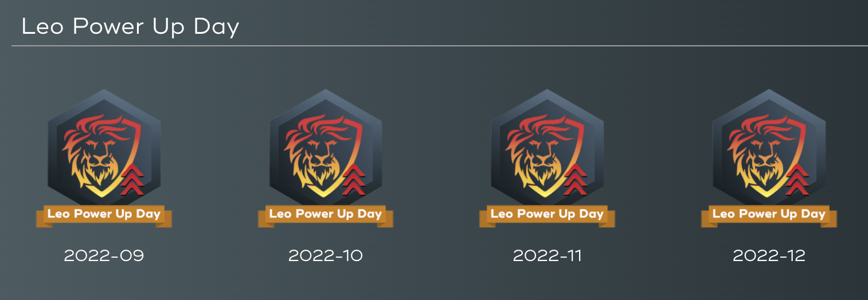Click red power-up arrows on 2022-09 badge
Viewport: 868px width, 300px height.
[x=132, y=179]
